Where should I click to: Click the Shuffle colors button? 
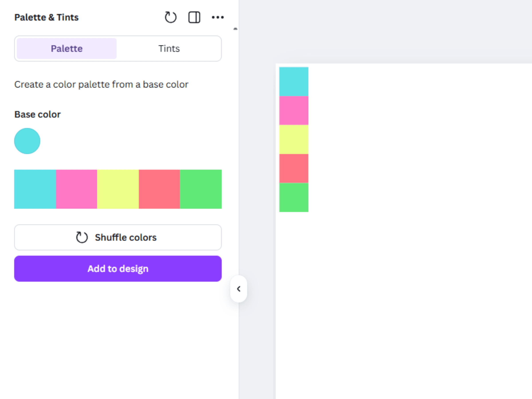(x=118, y=237)
